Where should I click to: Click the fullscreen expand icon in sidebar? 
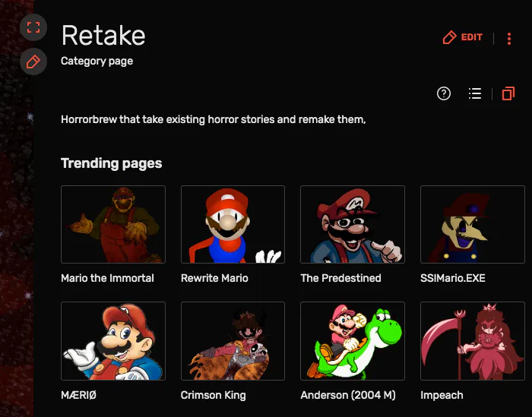point(33,27)
